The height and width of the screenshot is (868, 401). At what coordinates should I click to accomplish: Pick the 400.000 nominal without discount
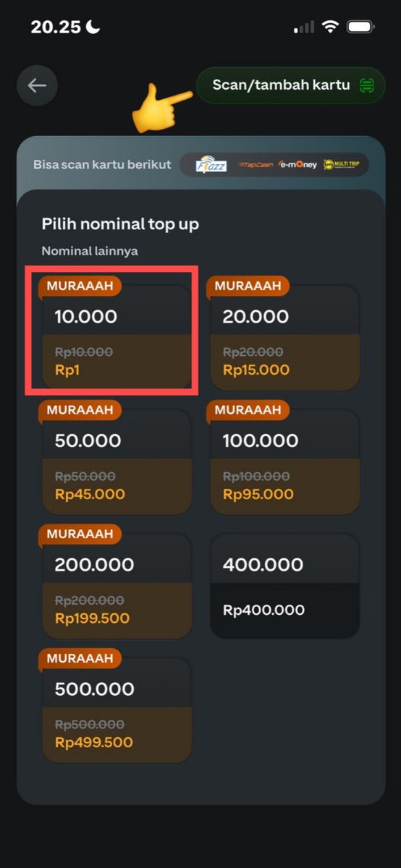pos(284,587)
